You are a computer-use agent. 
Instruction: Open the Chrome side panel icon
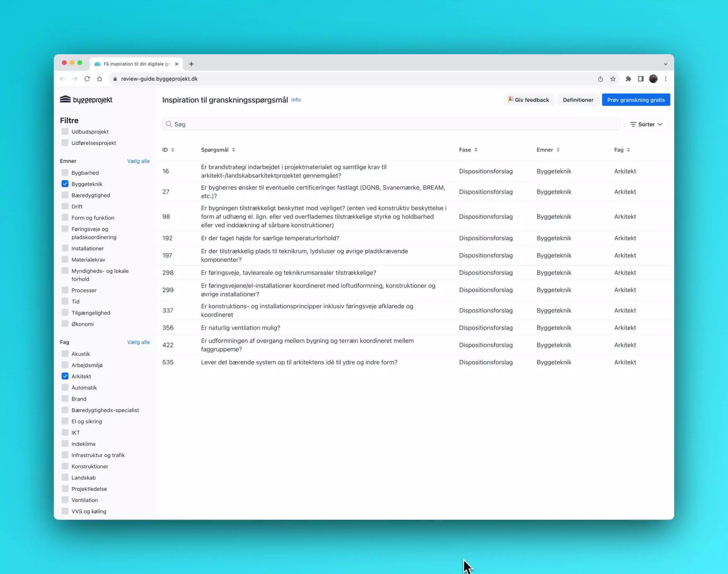[641, 79]
